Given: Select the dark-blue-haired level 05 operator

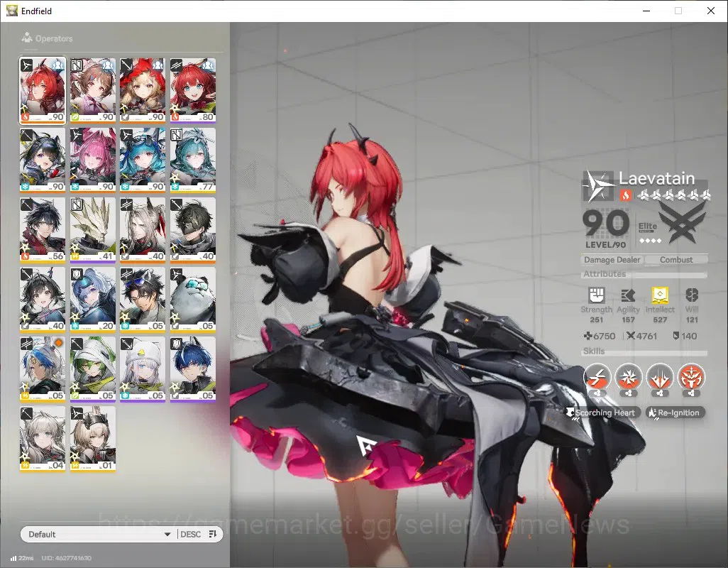Looking at the screenshot, I should click(193, 368).
